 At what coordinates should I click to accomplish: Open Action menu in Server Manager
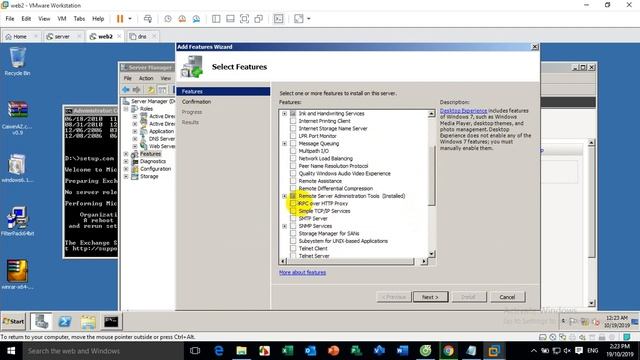(146, 78)
